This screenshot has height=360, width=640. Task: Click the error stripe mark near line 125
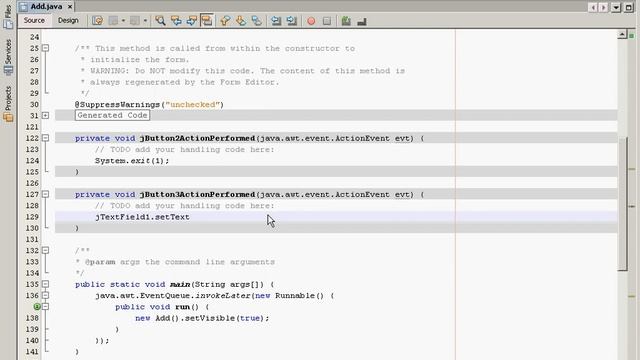[632, 169]
